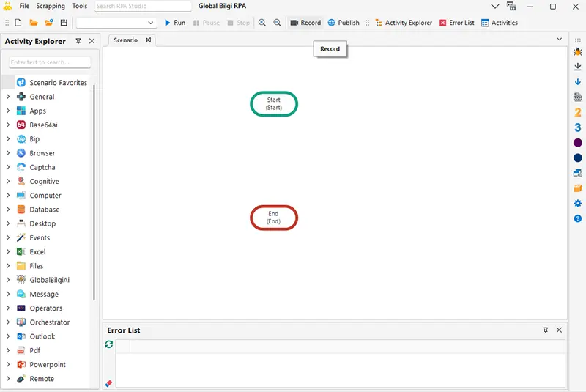Click the Pause toolbar button
The image size is (586, 392).
click(x=207, y=23)
